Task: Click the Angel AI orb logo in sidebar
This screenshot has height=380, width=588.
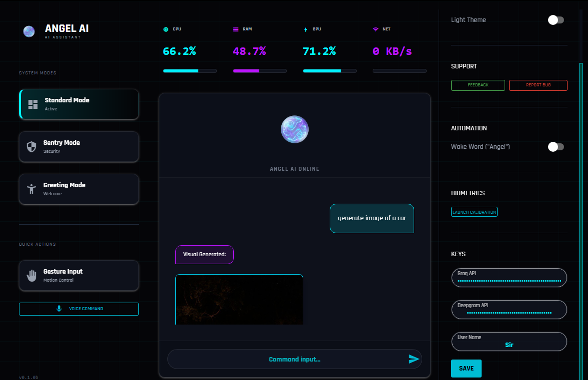Action: click(29, 31)
